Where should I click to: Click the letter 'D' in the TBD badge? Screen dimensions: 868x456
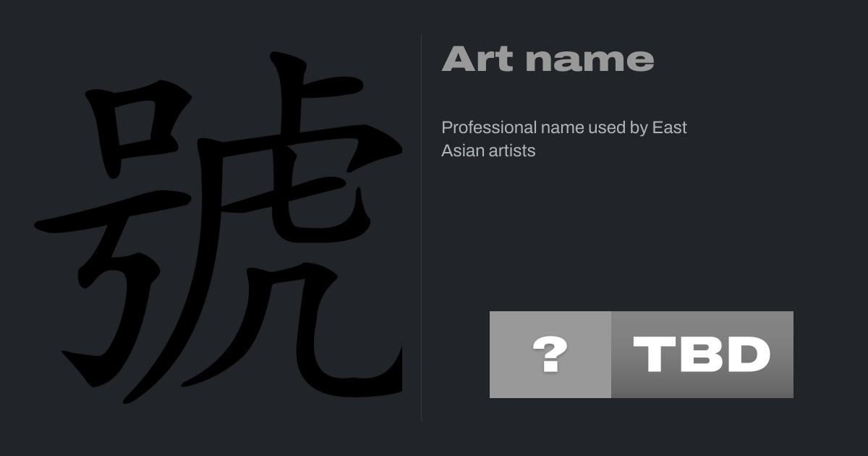(749, 355)
